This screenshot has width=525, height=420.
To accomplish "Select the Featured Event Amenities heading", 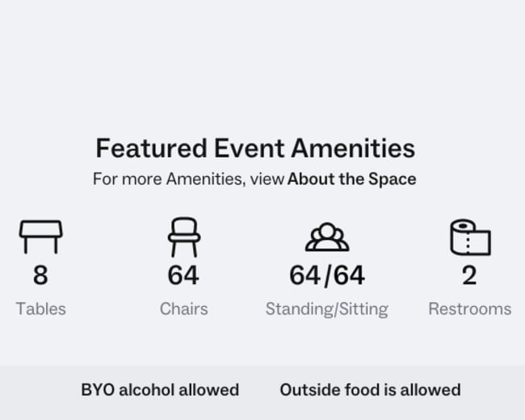I will 255,149.
